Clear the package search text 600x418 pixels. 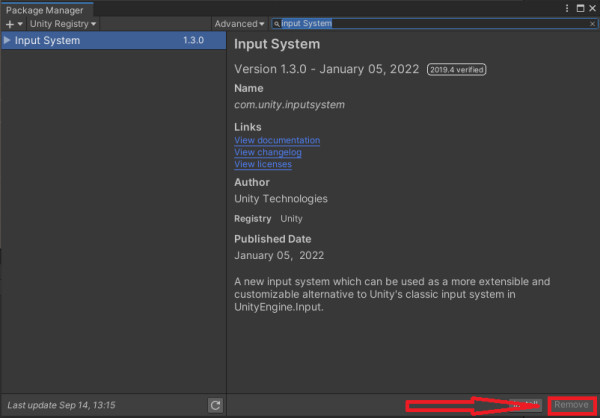[x=592, y=24]
